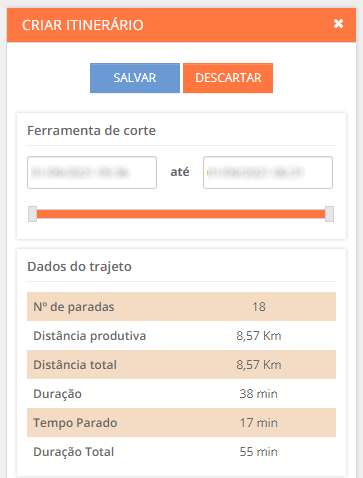Select the Distância total row
The image size is (363, 478).
coord(181,365)
